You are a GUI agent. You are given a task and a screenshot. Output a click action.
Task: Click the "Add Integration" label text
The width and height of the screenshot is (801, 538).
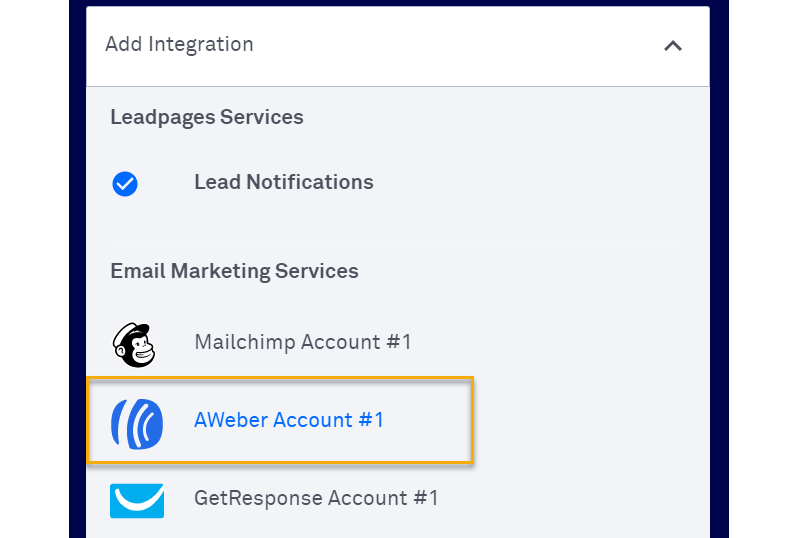(179, 45)
